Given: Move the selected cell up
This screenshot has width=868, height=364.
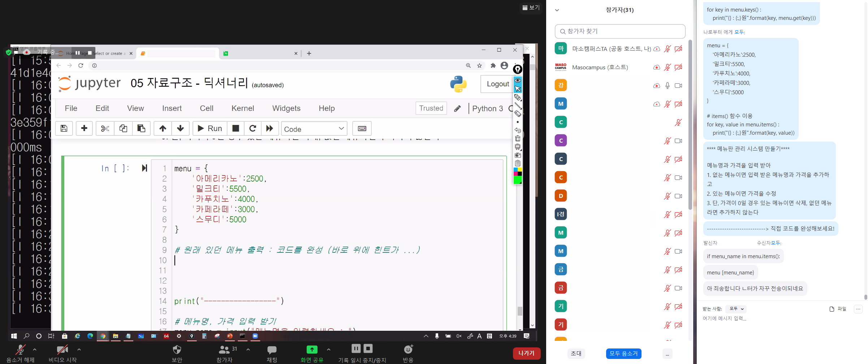Looking at the screenshot, I should (x=163, y=129).
